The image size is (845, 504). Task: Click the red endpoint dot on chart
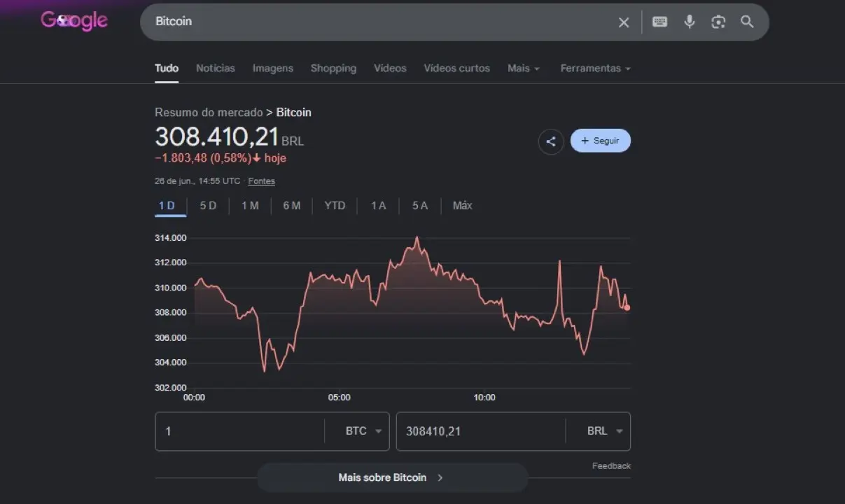627,307
